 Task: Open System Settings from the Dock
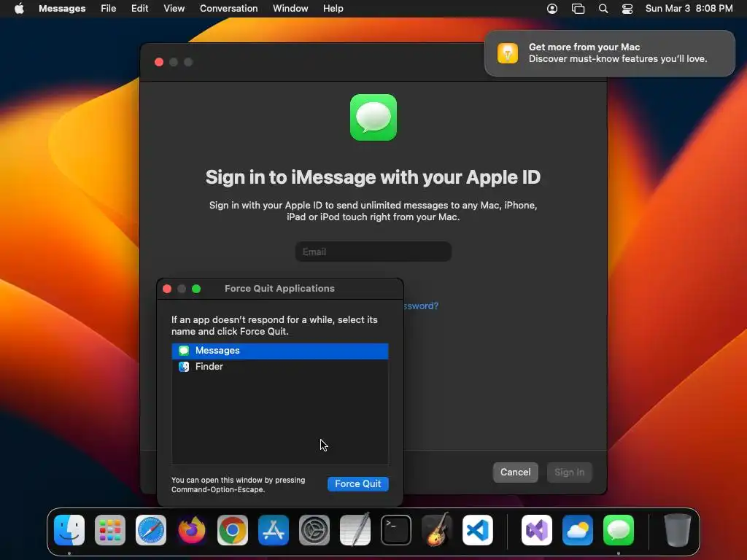click(x=314, y=530)
